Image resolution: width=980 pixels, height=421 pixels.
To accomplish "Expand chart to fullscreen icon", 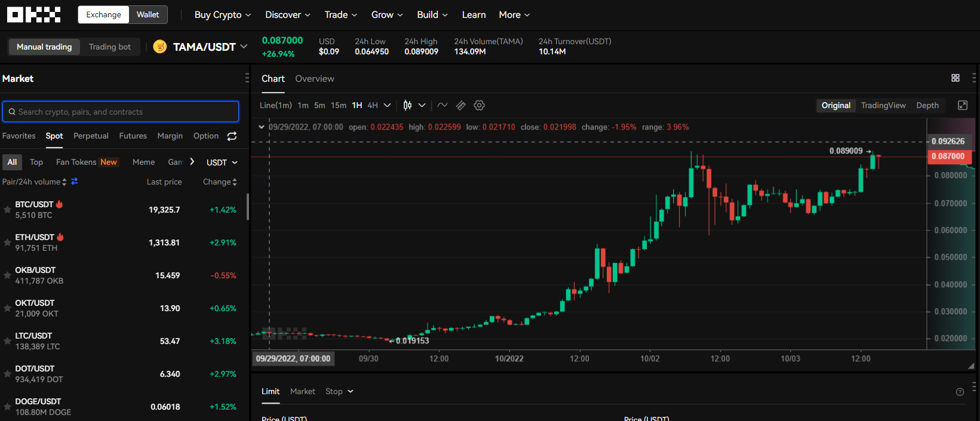I will click(963, 105).
